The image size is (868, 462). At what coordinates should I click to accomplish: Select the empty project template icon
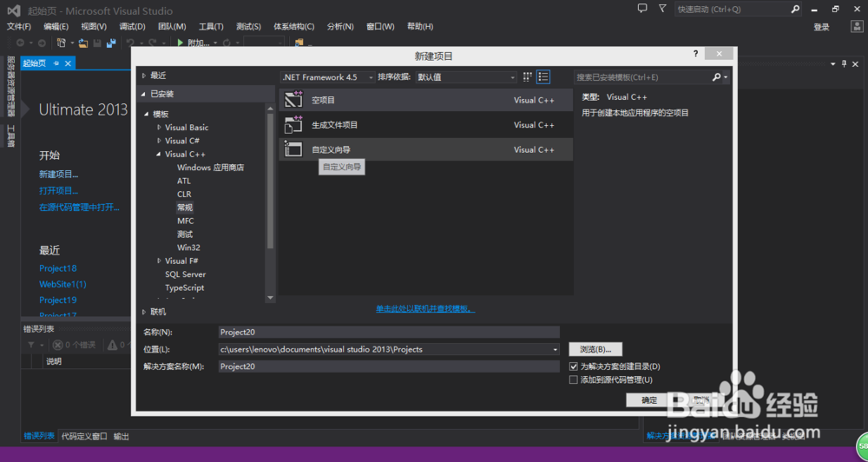pos(293,100)
